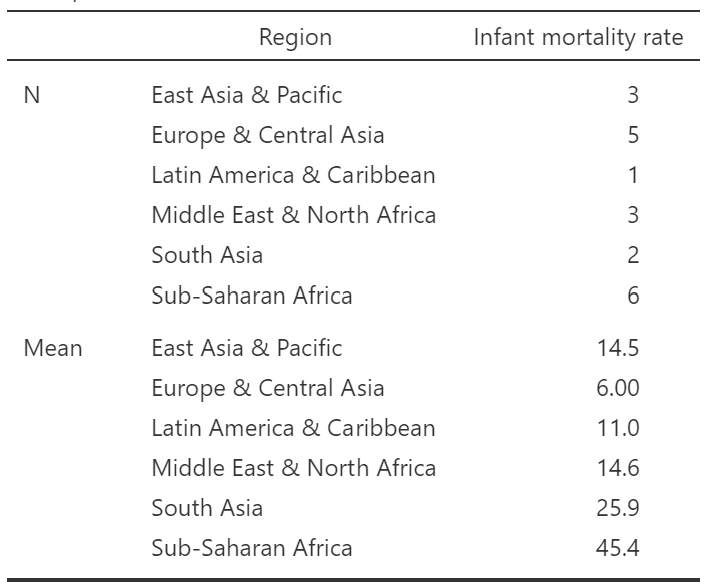Screen dimensions: 710x586
Task: Click the Infant mortality rate column header
Action: click(x=578, y=38)
